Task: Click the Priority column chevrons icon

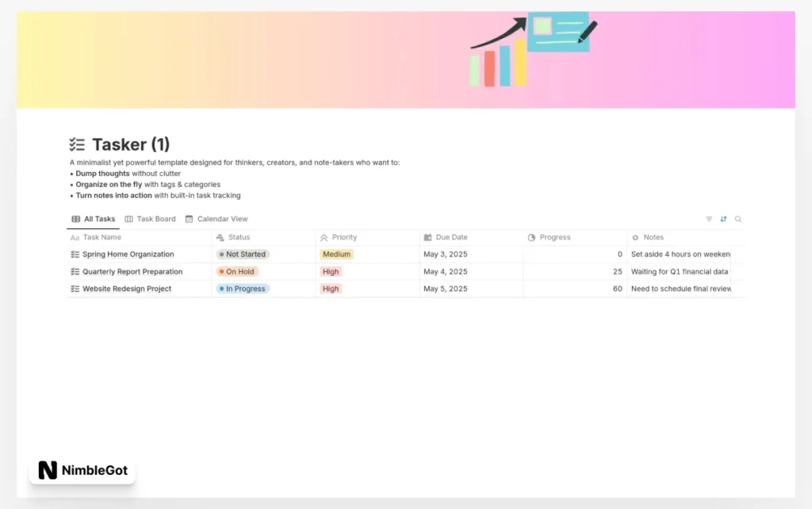Action: (x=324, y=237)
